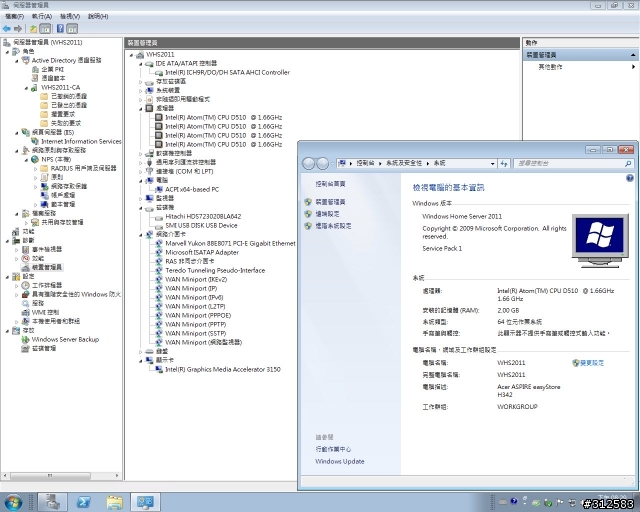Screen dimensions: 640x512
Task: Open the Windows Update link
Action: (340, 461)
